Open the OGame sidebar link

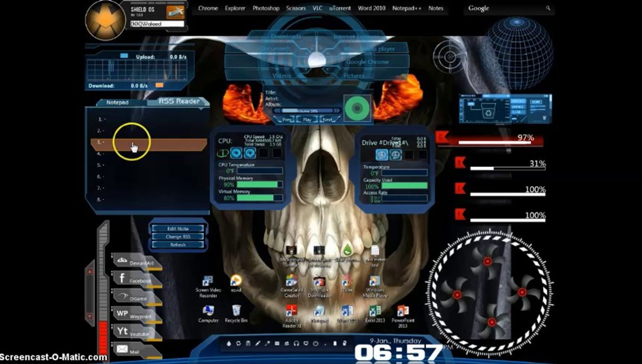(x=136, y=298)
